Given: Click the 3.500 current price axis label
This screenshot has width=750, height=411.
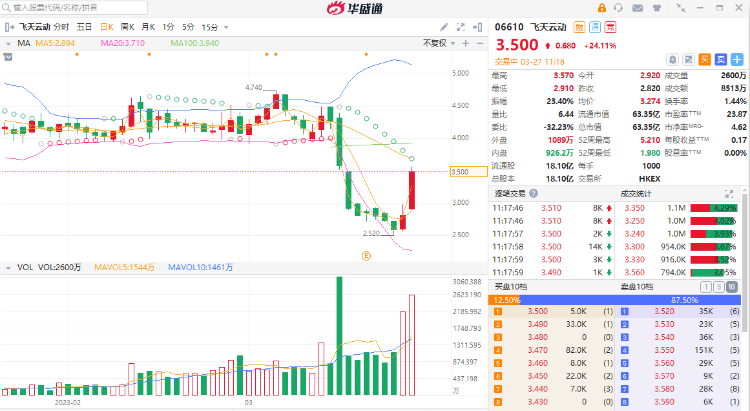Looking at the screenshot, I should [469, 172].
